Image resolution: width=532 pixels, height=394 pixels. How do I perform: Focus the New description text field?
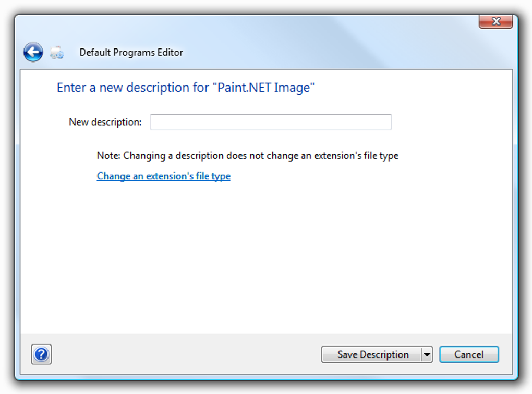point(271,122)
